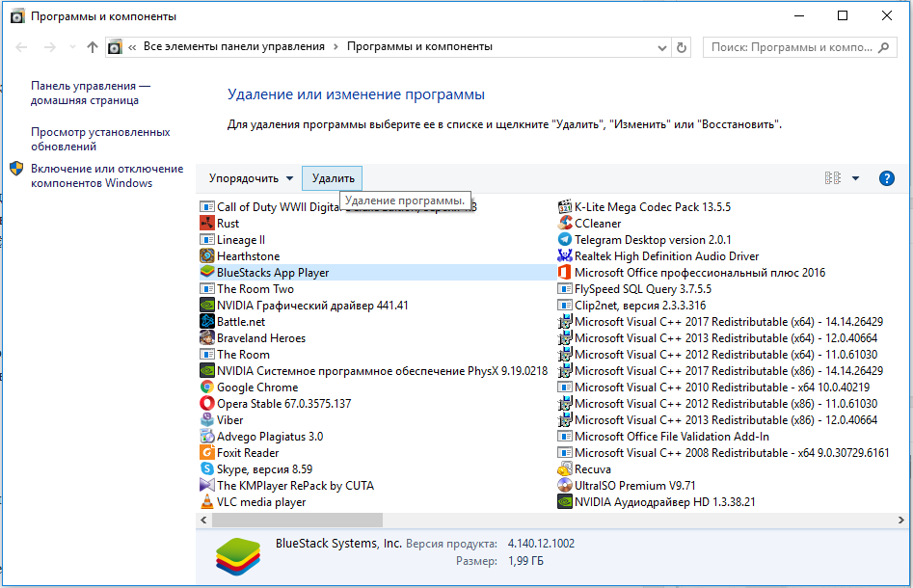Click Все элементы панели управления breadcrumb
Viewport: 913px width, 588px height.
pos(234,46)
